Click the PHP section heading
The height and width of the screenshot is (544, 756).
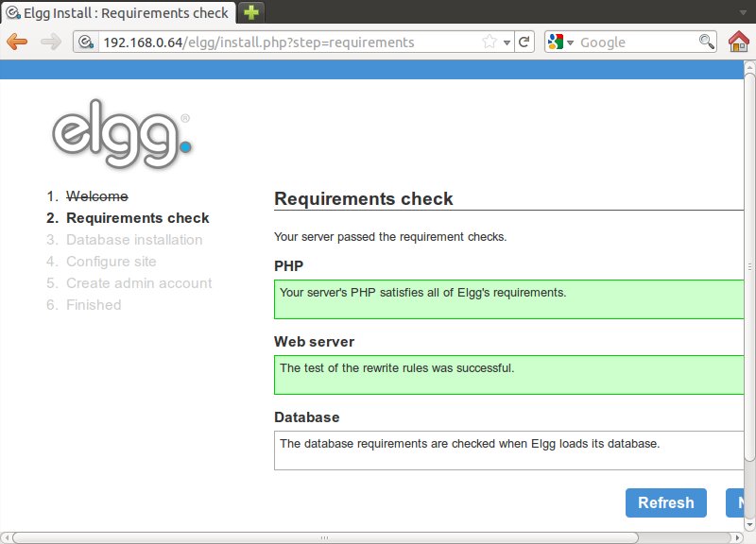pos(288,266)
